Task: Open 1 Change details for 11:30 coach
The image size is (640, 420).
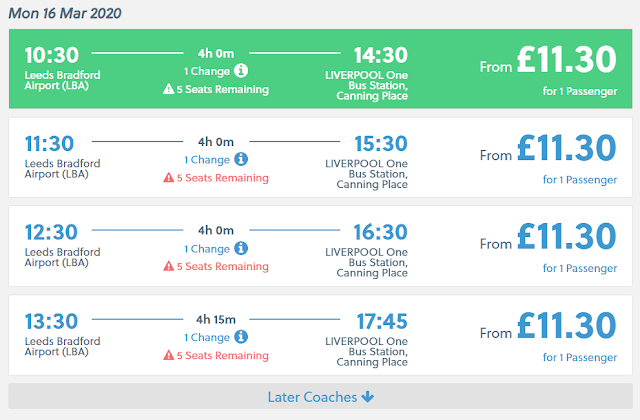Action: click(206, 159)
